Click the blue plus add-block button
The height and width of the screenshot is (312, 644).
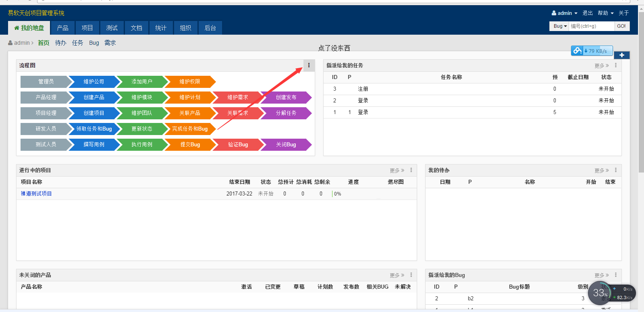pyautogui.click(x=621, y=55)
